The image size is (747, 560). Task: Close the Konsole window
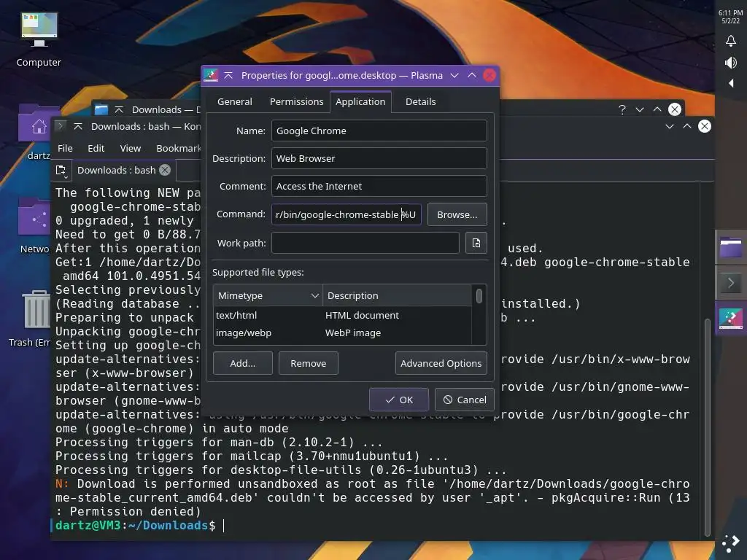705,126
